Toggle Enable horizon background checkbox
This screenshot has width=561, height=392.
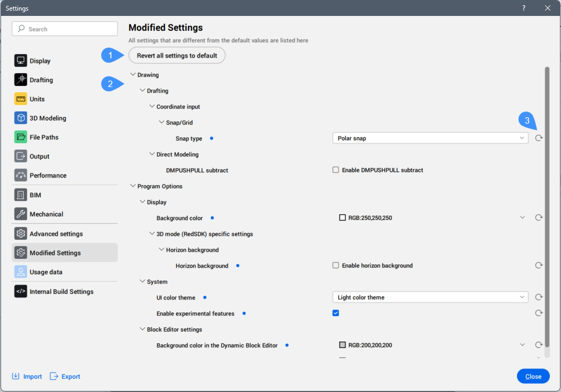[x=335, y=266]
